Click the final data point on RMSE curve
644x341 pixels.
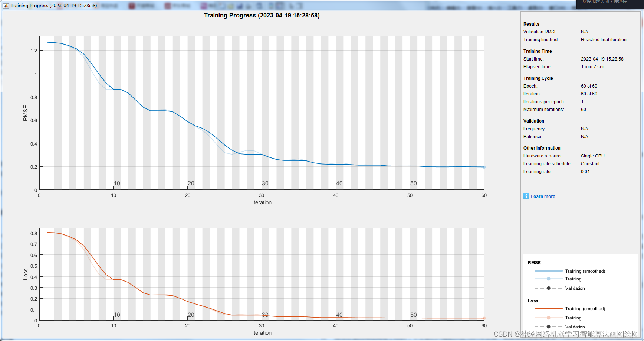(484, 167)
